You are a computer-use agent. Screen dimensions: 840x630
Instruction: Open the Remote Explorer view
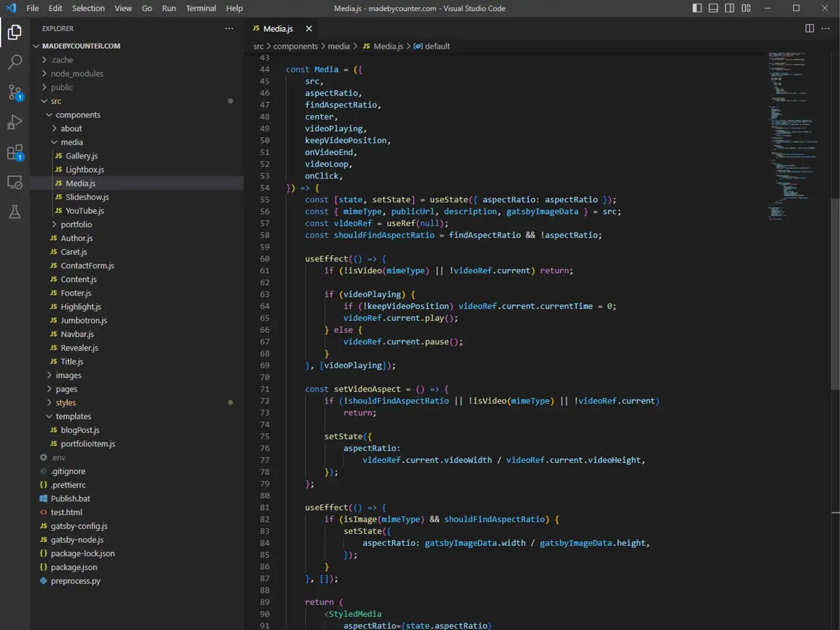15,182
